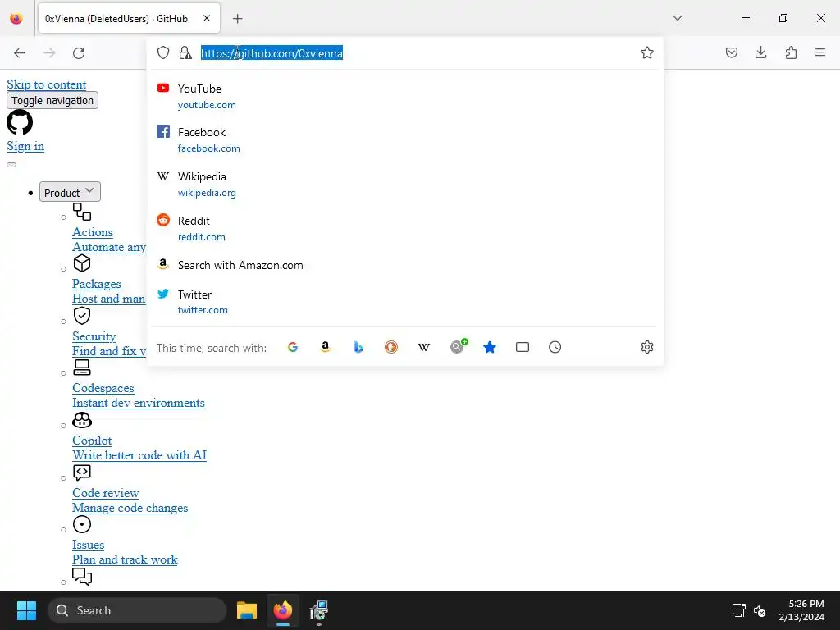Viewport: 840px width, 630px height.
Task: Select the Twitter suggestion
Action: point(404,302)
